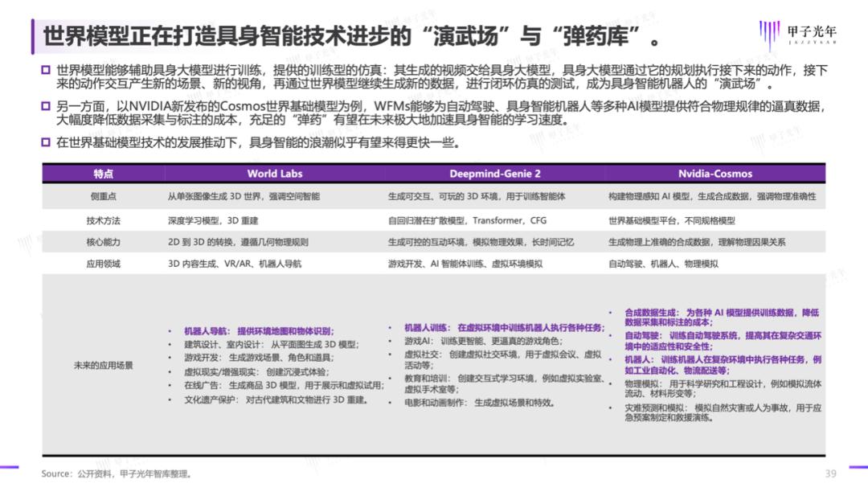
Task: Click the 核心能力 row label
Action: click(103, 241)
